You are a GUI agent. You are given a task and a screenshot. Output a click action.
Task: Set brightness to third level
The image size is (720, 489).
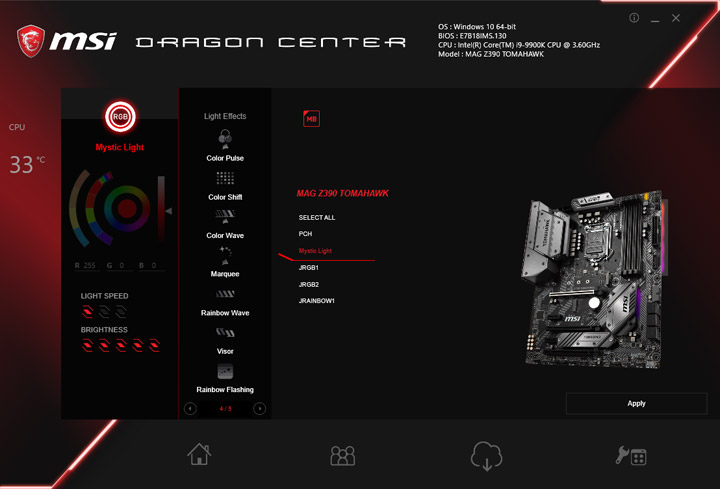(121, 345)
